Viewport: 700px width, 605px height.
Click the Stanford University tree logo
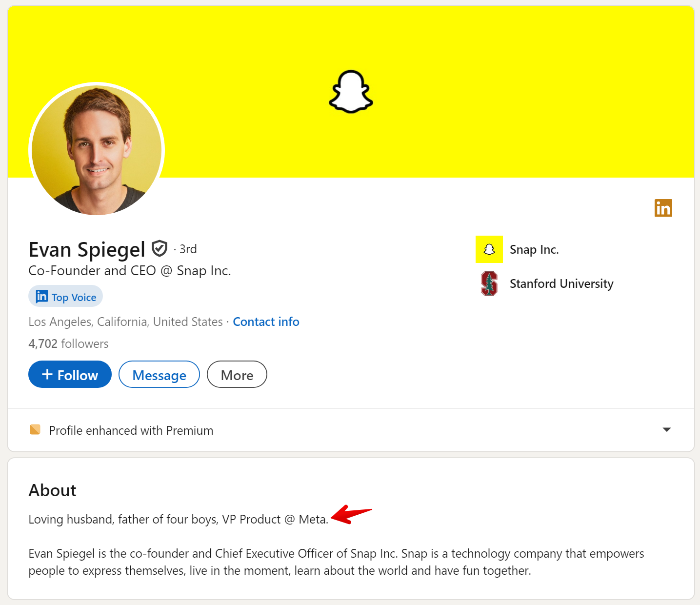click(489, 283)
